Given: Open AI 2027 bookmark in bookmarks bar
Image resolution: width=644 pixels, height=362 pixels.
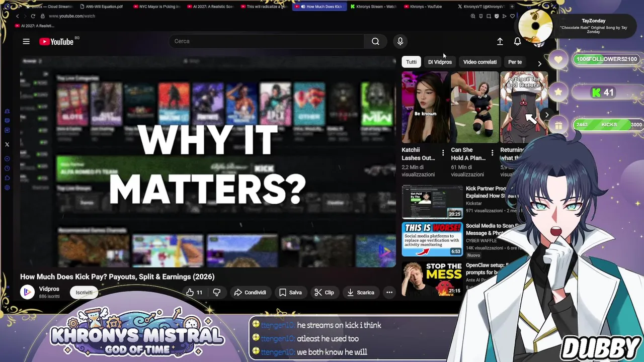Looking at the screenshot, I should 35,26.
